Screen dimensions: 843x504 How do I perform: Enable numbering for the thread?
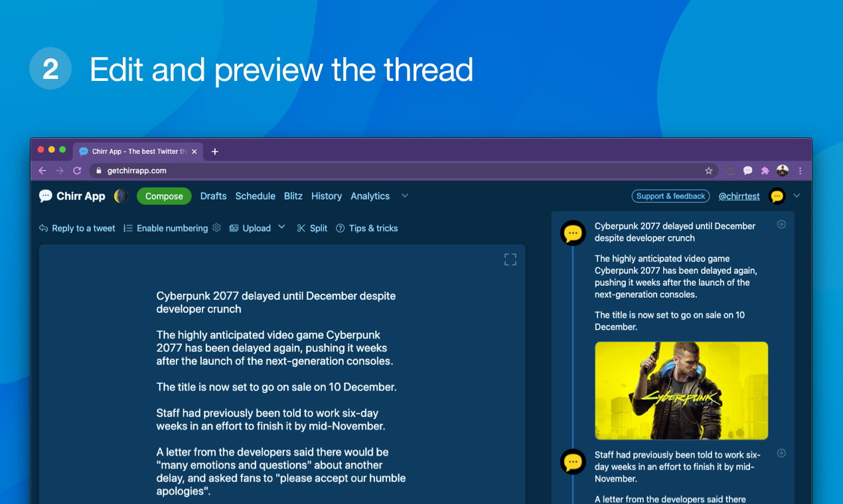point(166,228)
